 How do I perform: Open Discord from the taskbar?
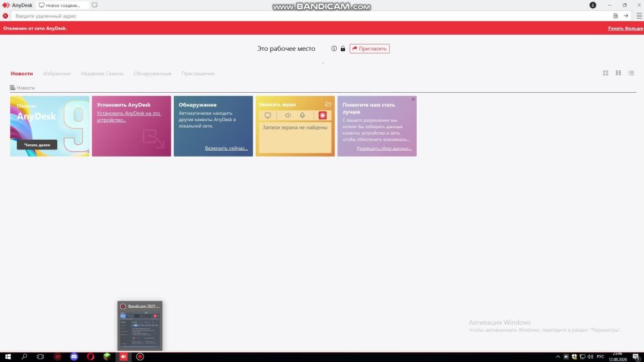tap(74, 357)
